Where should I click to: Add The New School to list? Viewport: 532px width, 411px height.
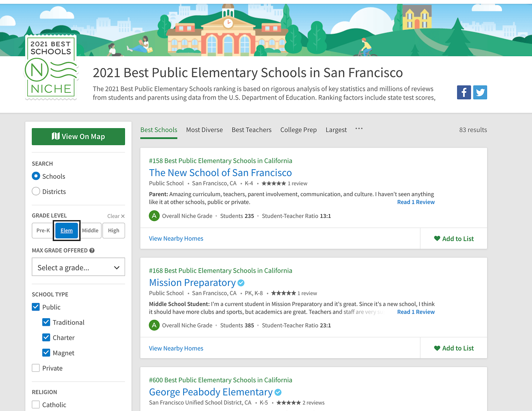coord(454,239)
